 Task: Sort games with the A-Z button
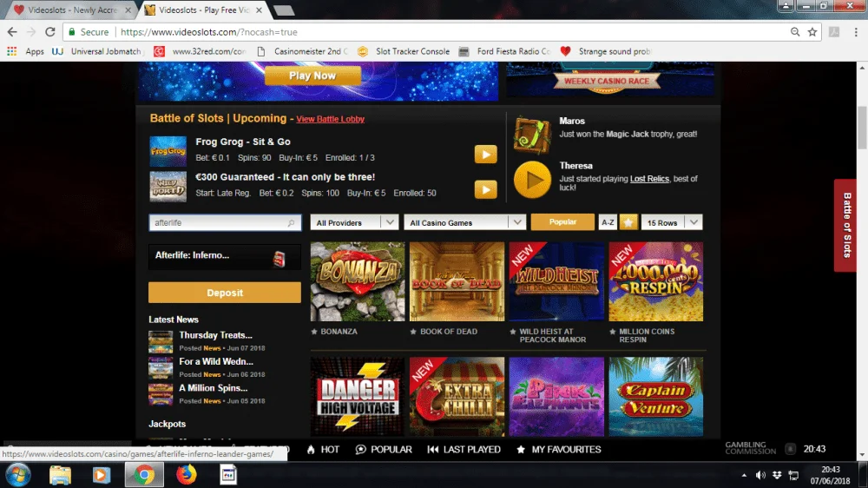(608, 222)
